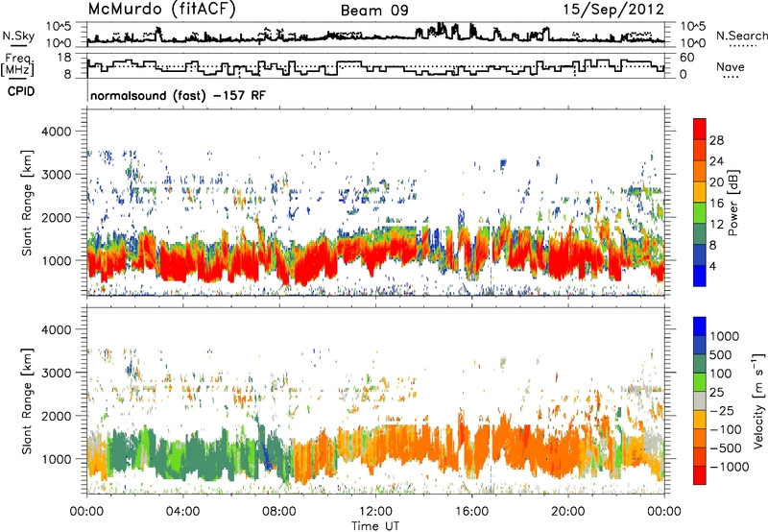Click the N.Sky legend label
Viewport: 768px width, 532px height.
18,36
